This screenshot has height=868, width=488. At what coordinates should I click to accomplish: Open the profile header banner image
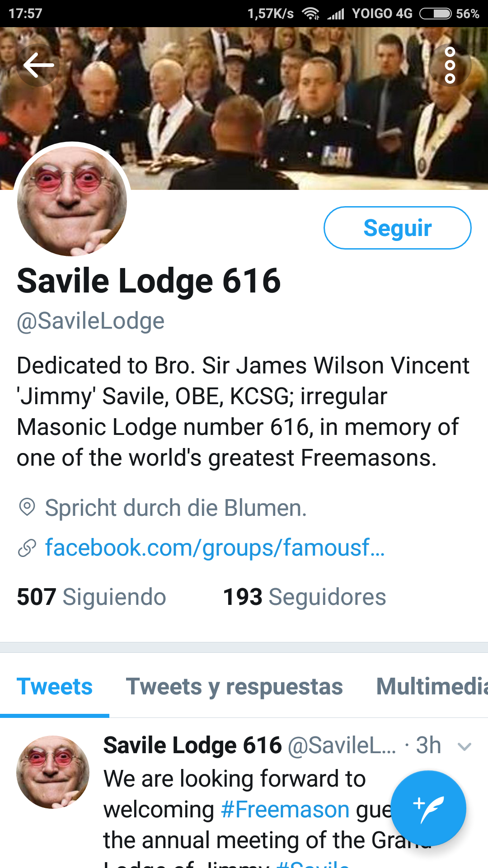(x=244, y=108)
